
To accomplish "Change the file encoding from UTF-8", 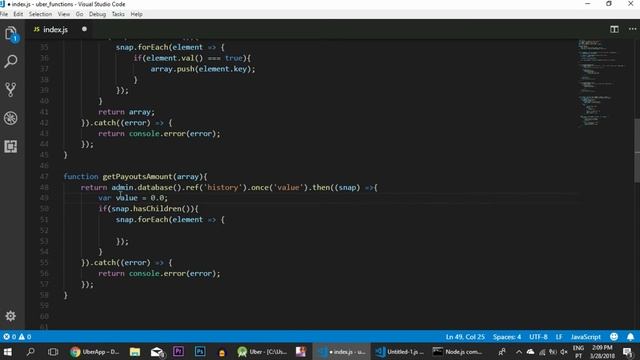I will click(538, 337).
